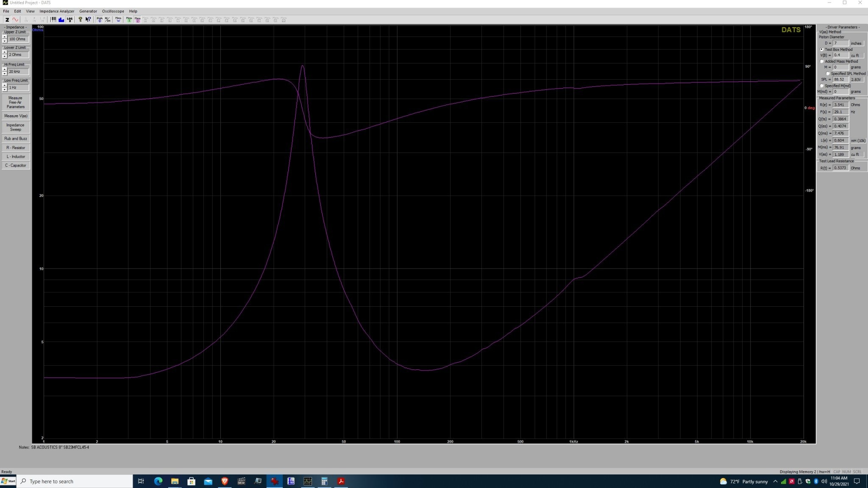Image resolution: width=868 pixels, height=488 pixels.
Task: Select the Mem 1 memory icon
Action: pos(129,19)
